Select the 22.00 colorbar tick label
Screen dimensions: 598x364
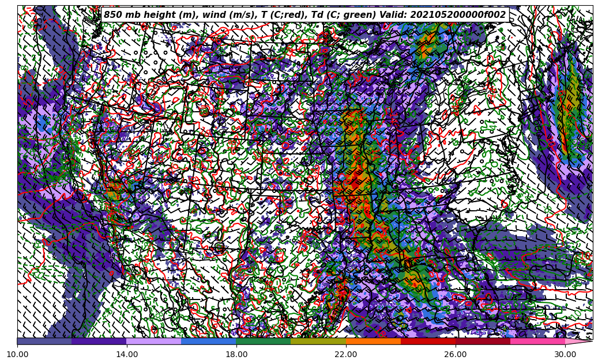pos(346,354)
